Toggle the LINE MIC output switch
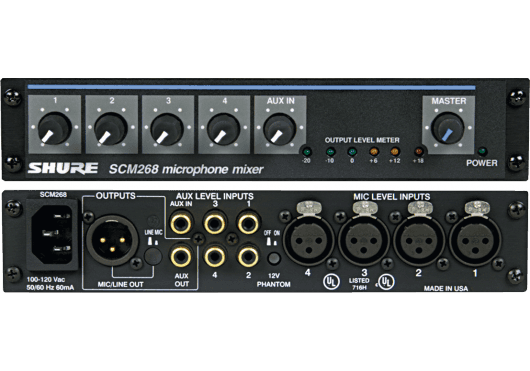 tap(153, 256)
